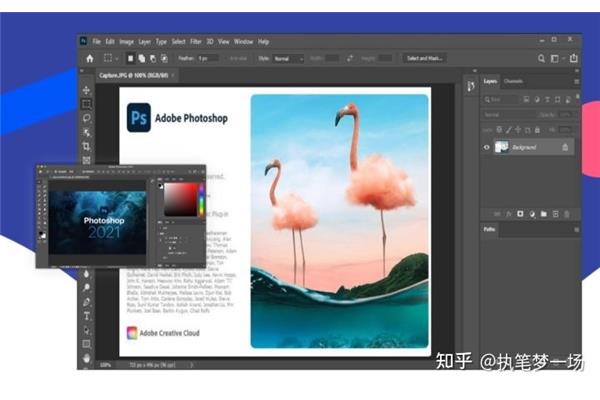The image size is (600, 400).
Task: Select the Rectangular Marquee tool in the toolbox
Action: pyautogui.click(x=86, y=104)
